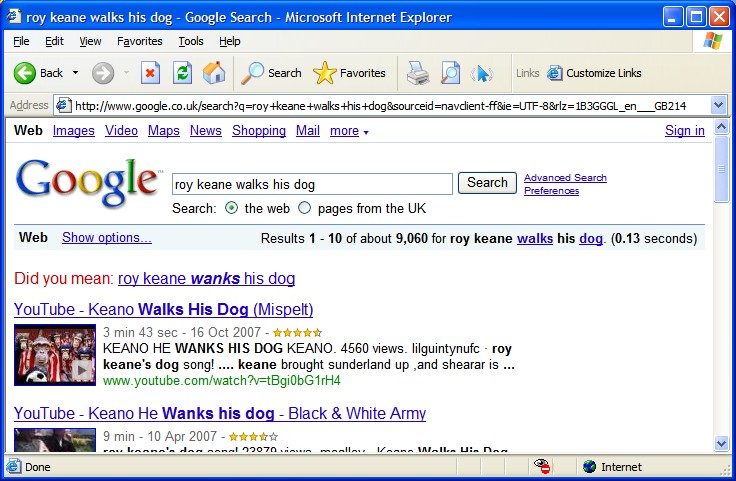The height and width of the screenshot is (481, 736).
Task: Click the Windows flag logo
Action: [x=713, y=41]
